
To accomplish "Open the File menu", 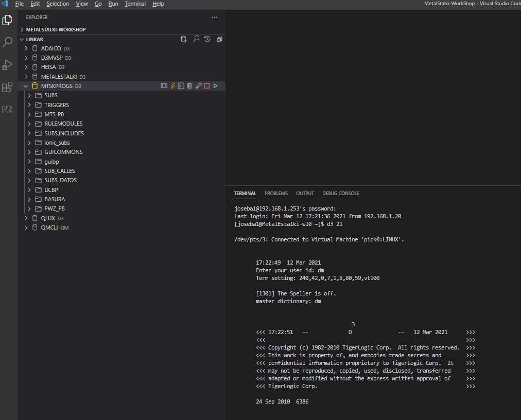I will [x=19, y=4].
